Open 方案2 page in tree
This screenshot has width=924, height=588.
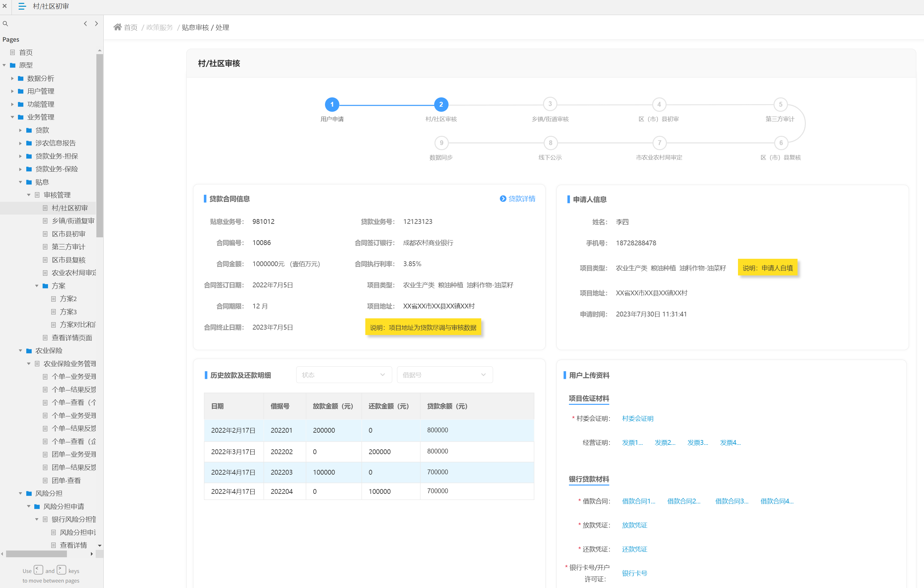coord(68,298)
